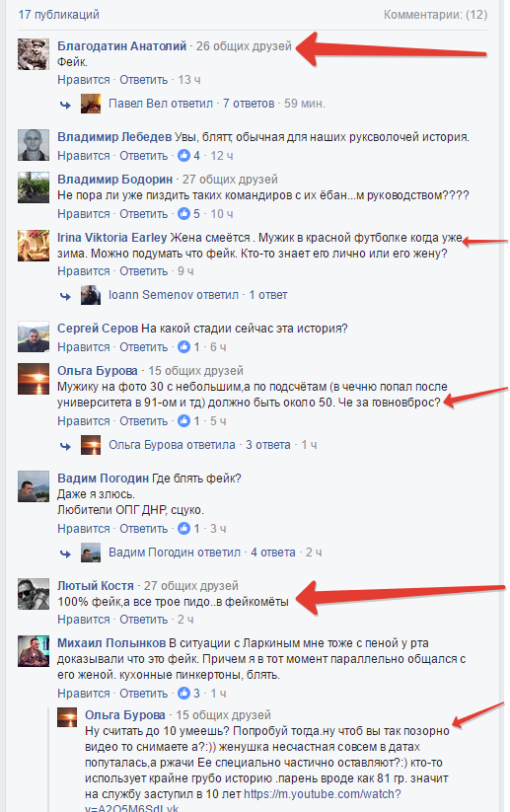Open Лютый Костя's avatar image
The height and width of the screenshot is (812, 510).
click(x=34, y=594)
